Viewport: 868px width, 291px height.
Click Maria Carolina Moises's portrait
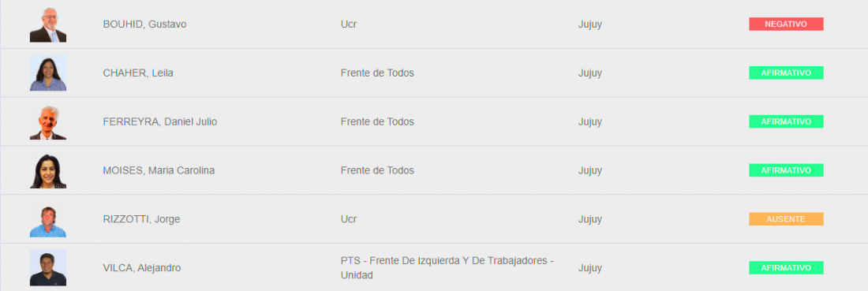[x=48, y=170]
